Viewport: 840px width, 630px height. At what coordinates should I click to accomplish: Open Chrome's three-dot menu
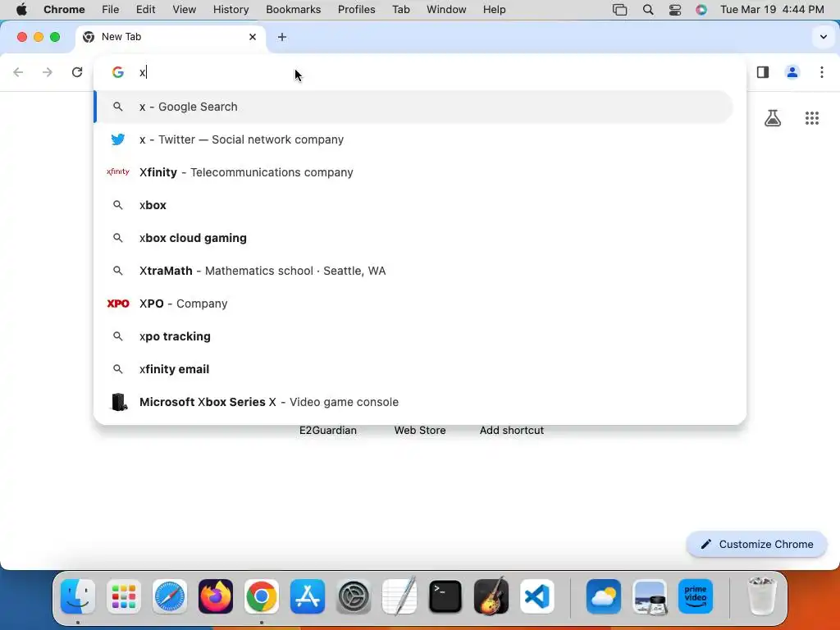pyautogui.click(x=822, y=72)
